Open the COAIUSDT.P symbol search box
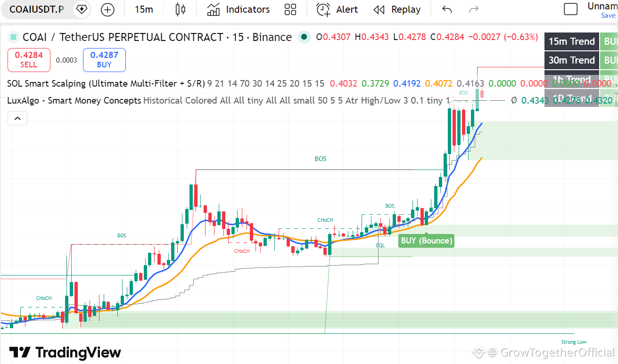This screenshot has width=618, height=364. tap(36, 9)
